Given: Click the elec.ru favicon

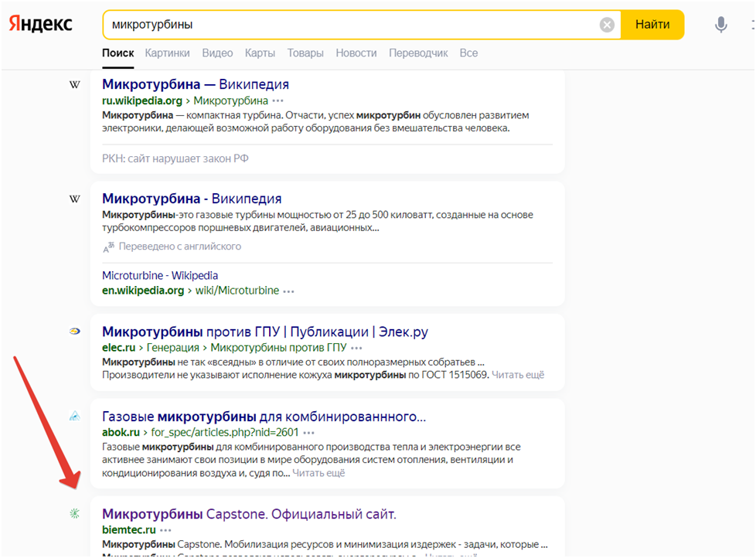Looking at the screenshot, I should click(75, 331).
